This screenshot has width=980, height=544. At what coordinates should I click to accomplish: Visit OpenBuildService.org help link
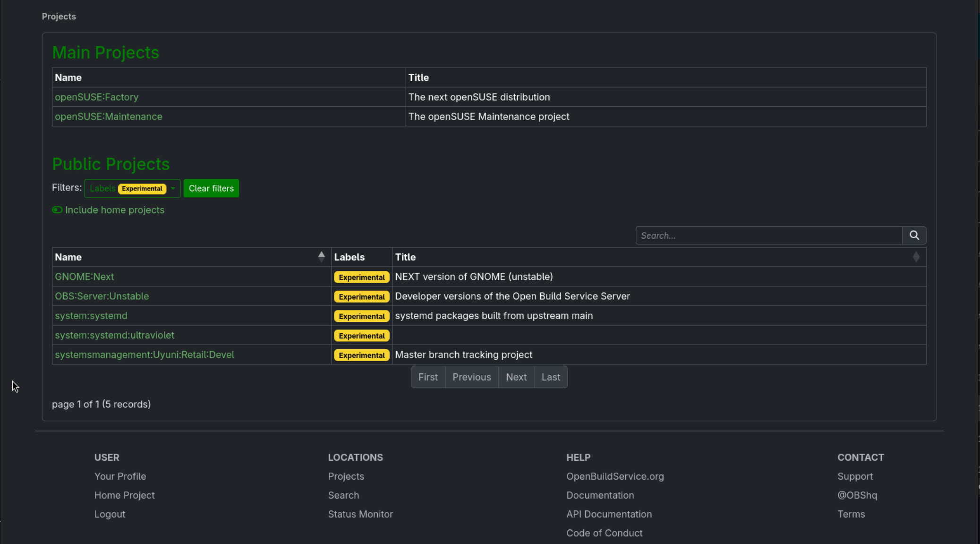tap(615, 476)
